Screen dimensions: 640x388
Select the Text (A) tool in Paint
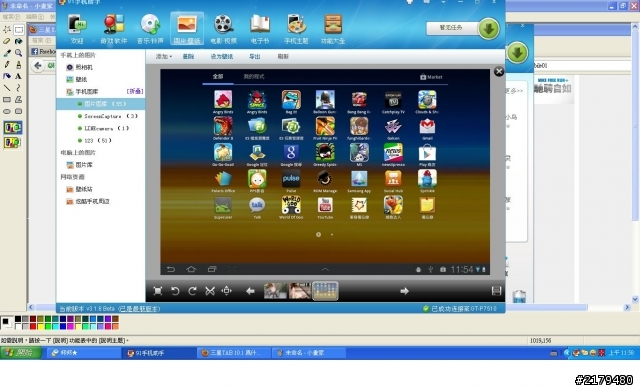click(x=18, y=76)
